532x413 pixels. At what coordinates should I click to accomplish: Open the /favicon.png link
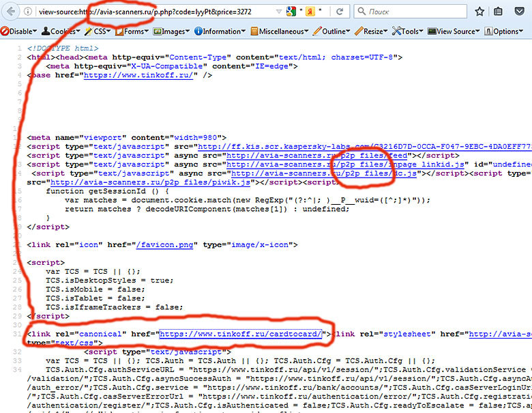pos(164,244)
